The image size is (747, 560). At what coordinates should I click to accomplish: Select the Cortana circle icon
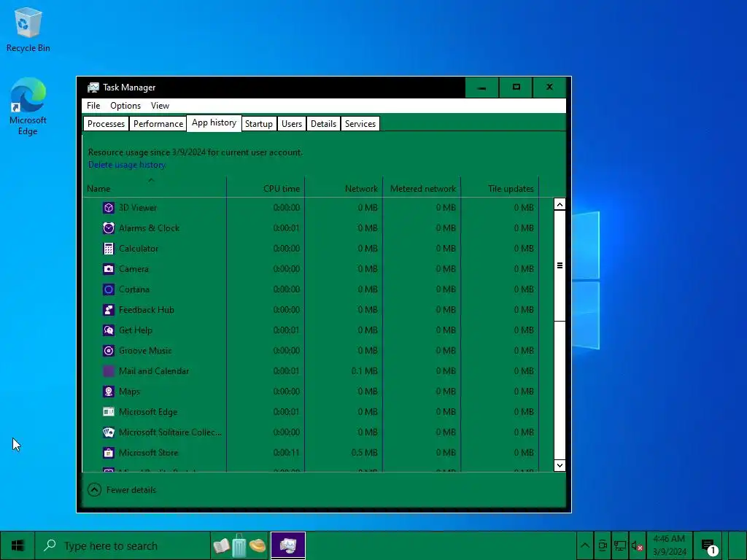[109, 289]
